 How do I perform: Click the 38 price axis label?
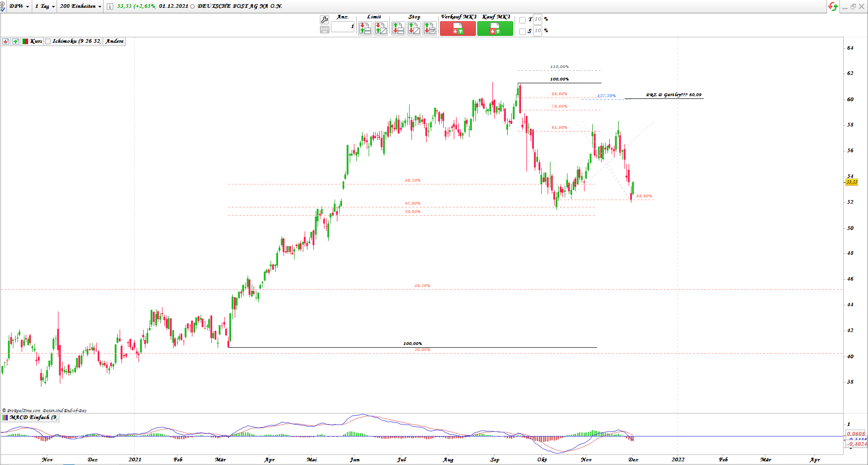(x=850, y=382)
